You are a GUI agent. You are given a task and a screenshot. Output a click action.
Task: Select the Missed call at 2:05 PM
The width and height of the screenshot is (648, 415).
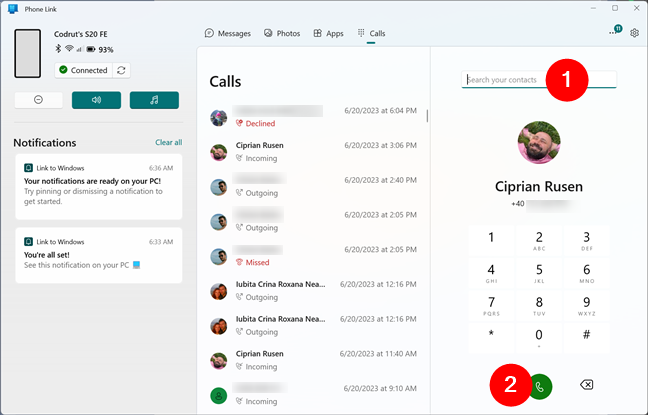pos(314,256)
